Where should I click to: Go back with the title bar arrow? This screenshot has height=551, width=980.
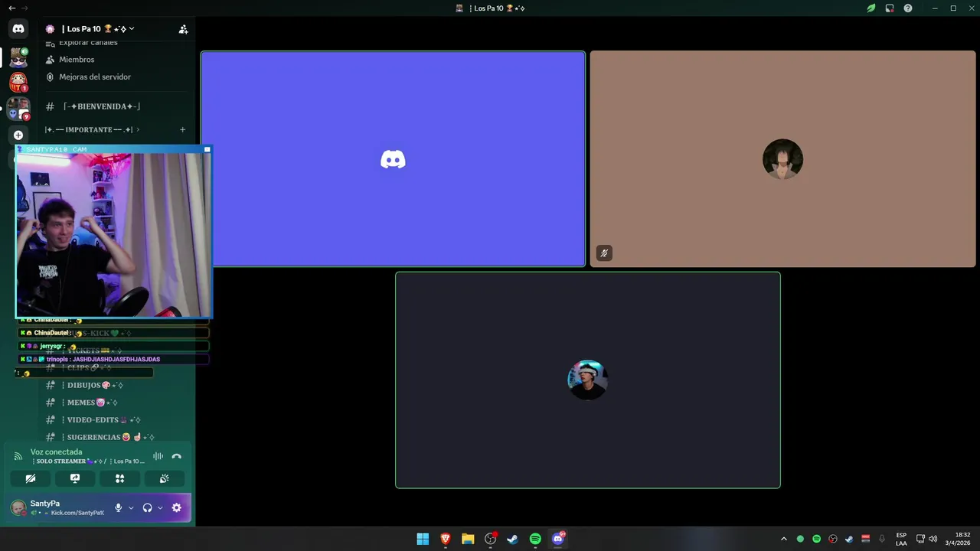coord(11,8)
